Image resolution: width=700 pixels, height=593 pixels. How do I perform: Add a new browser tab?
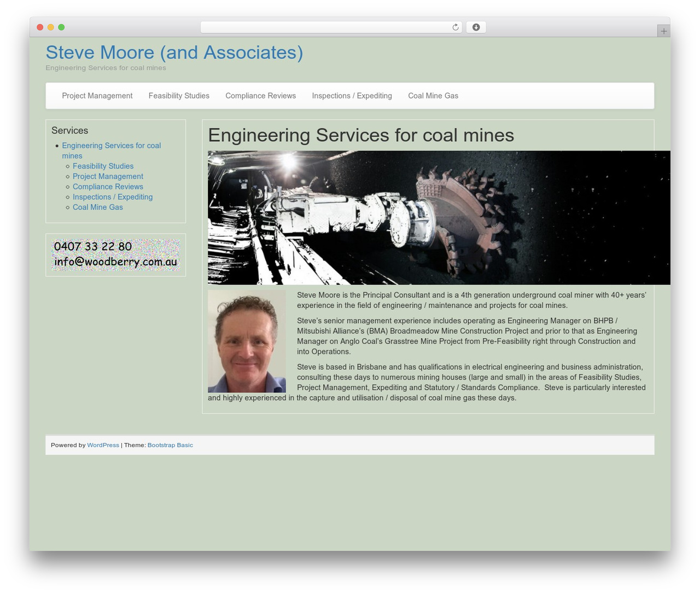tap(663, 31)
